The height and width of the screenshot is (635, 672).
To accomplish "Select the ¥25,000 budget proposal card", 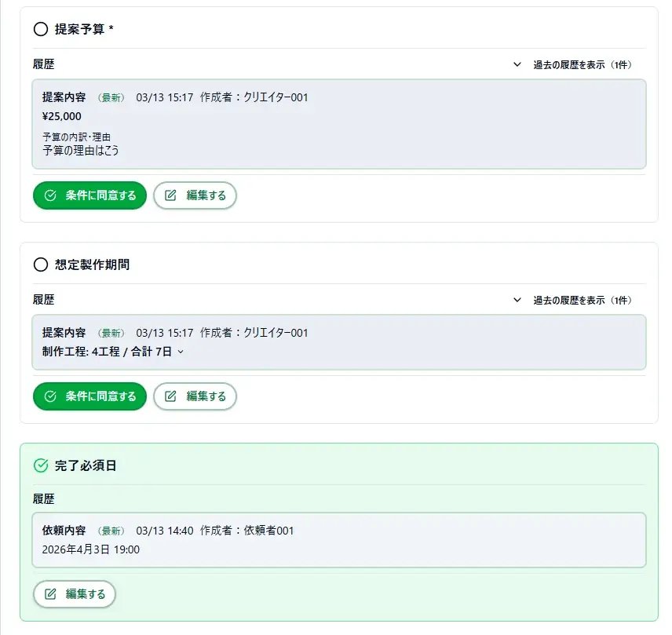I will click(338, 124).
